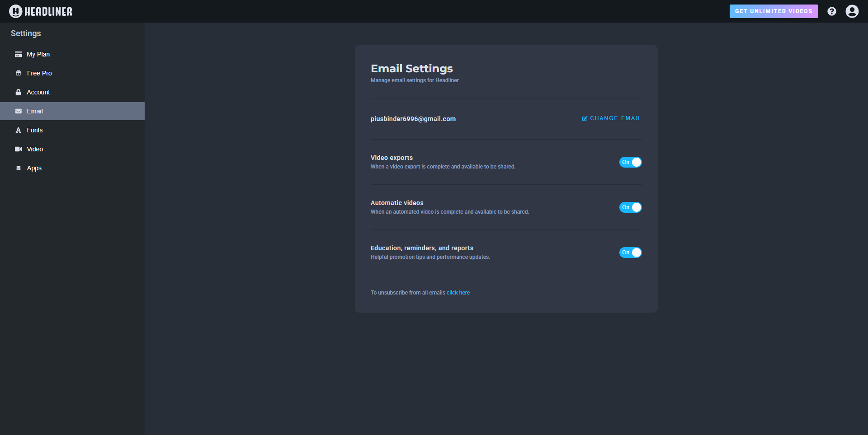Click the camera icon beside Video

click(x=19, y=149)
